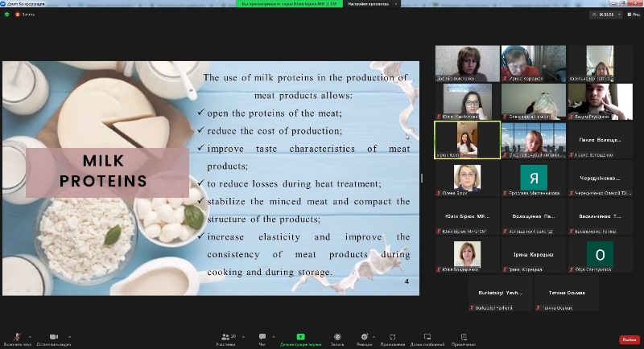This screenshot has height=349, width=644.
Task: Select Павло Волощенко's name-only tile
Action: 600,140
